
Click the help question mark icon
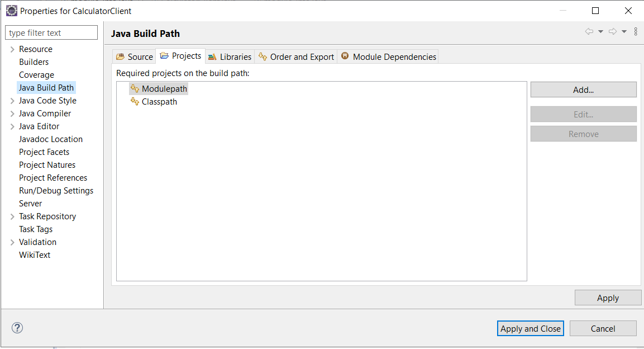[17, 328]
